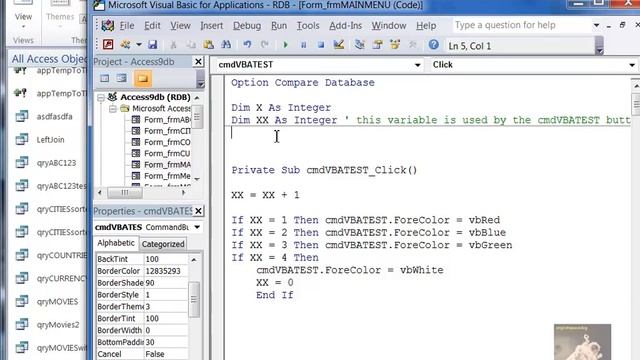Open cmdVBATEST object dropdown in code window
This screenshot has width=640, height=360.
[418, 65]
